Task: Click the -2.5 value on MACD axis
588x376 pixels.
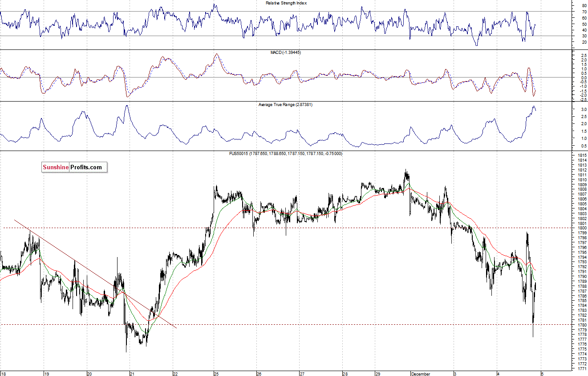Action: point(583,99)
